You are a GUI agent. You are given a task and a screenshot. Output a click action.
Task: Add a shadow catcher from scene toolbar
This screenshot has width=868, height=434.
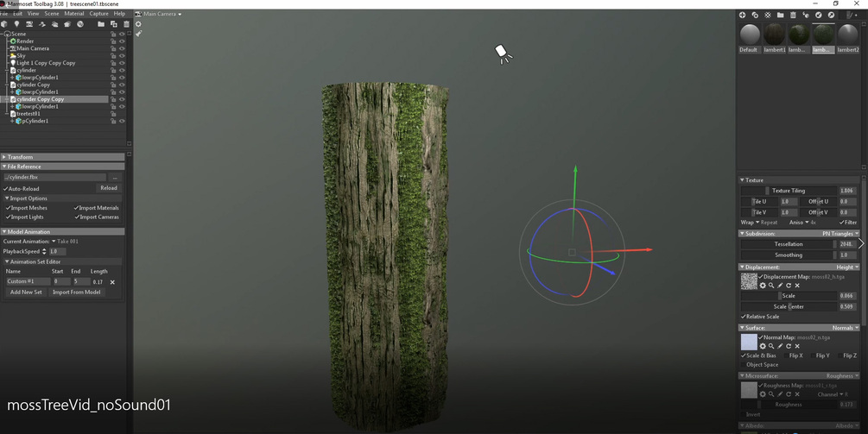click(67, 24)
